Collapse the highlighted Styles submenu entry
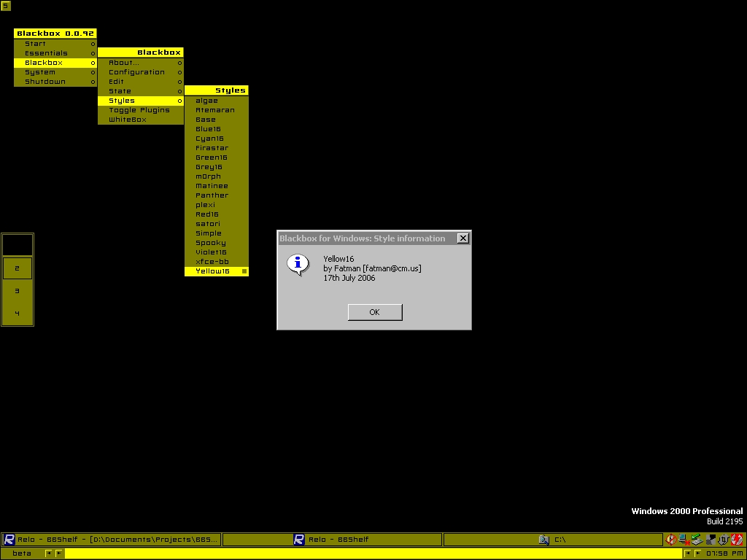 [141, 101]
